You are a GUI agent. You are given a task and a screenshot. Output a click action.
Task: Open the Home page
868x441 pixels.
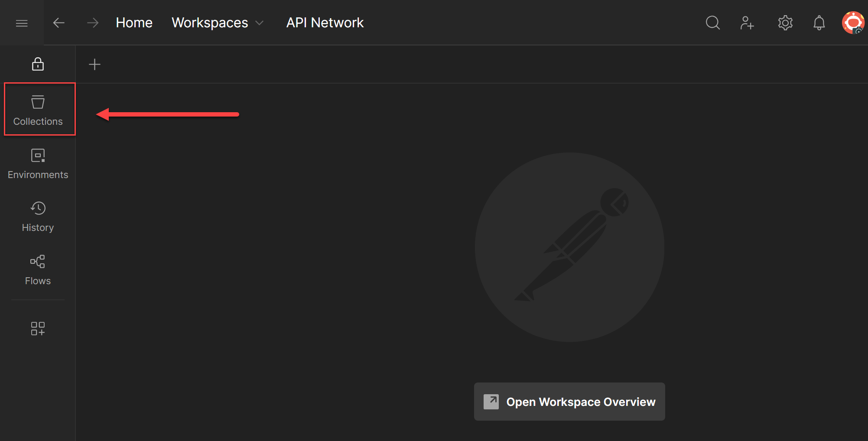tap(134, 23)
